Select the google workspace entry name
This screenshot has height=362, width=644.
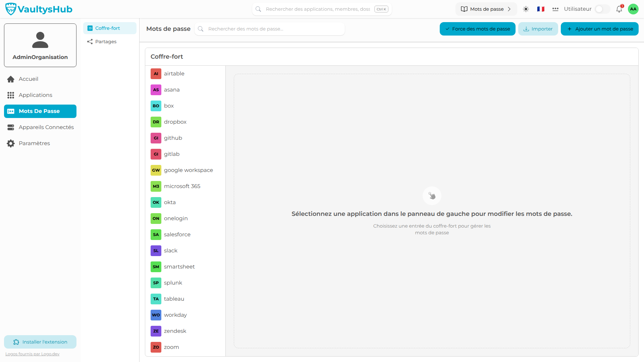point(189,170)
